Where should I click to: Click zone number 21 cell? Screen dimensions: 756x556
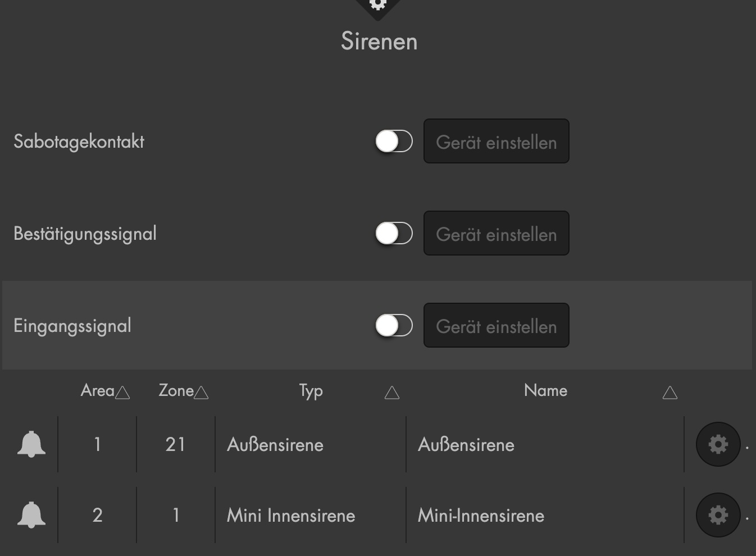pos(175,445)
